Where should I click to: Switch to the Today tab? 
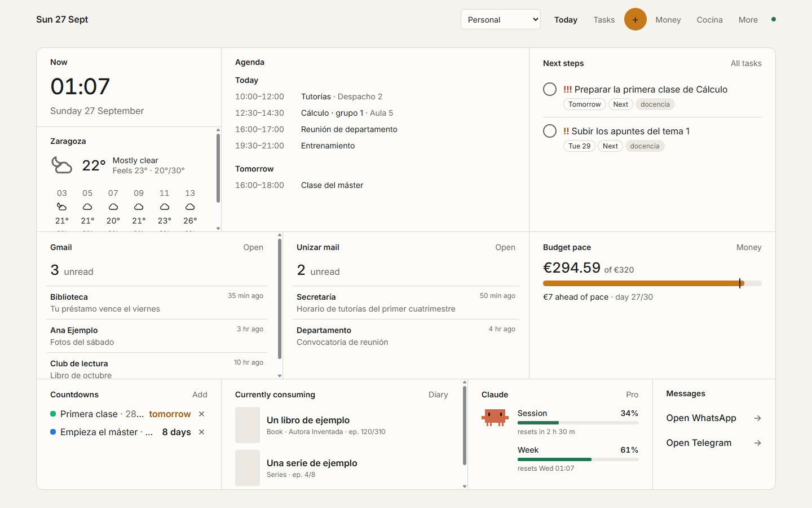pyautogui.click(x=566, y=20)
